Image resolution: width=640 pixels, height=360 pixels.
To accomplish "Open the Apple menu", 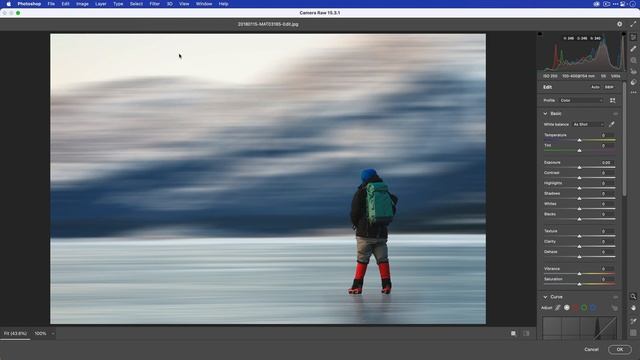I will tap(9, 4).
